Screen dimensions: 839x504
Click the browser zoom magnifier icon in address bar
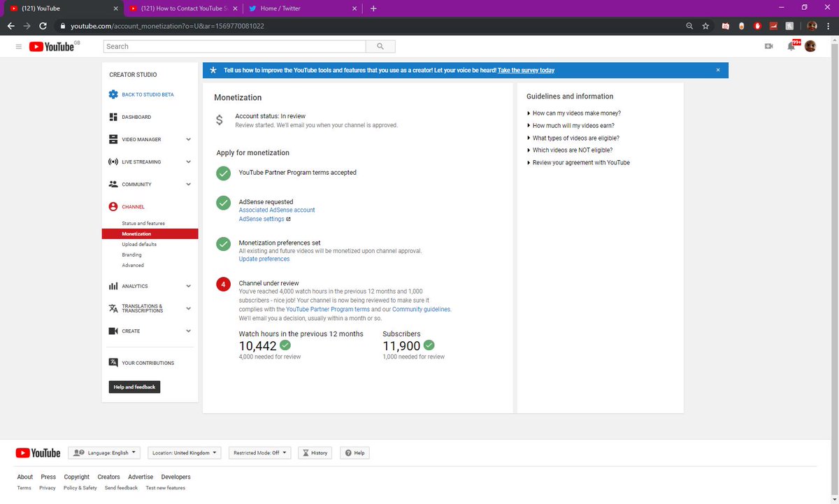point(690,26)
